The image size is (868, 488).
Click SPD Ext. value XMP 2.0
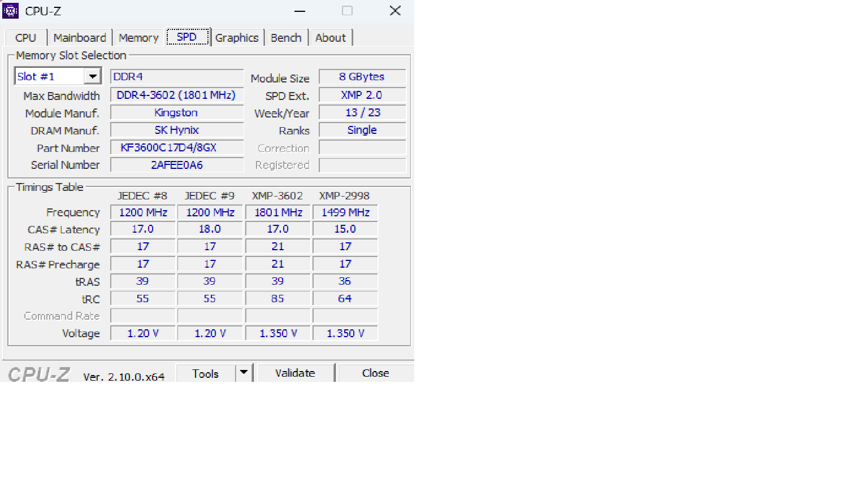362,95
